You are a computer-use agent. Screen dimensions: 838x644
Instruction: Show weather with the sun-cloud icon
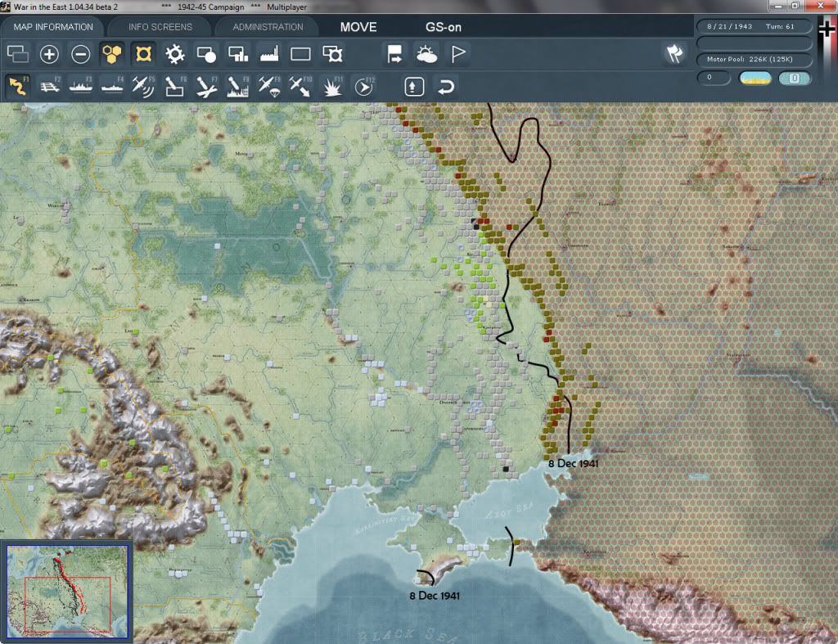[x=426, y=54]
